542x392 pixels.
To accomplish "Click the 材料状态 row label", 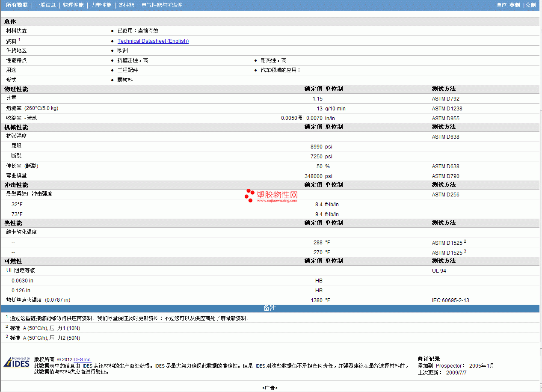I will point(16,31).
